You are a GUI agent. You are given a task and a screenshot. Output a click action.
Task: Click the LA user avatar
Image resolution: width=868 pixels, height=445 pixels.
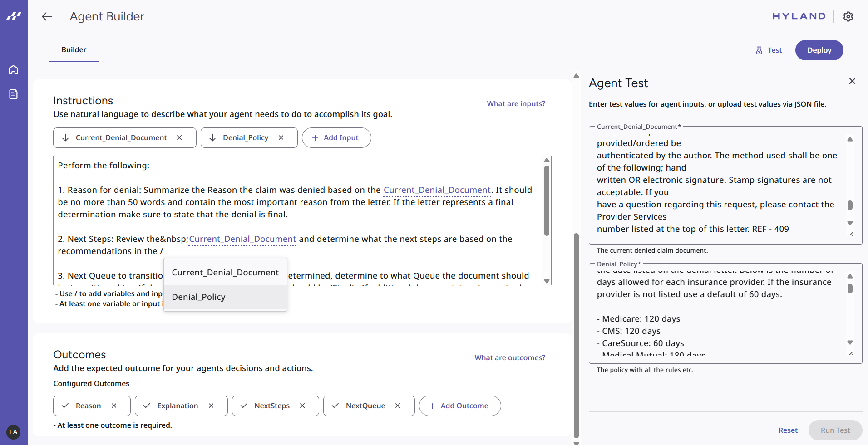[14, 432]
